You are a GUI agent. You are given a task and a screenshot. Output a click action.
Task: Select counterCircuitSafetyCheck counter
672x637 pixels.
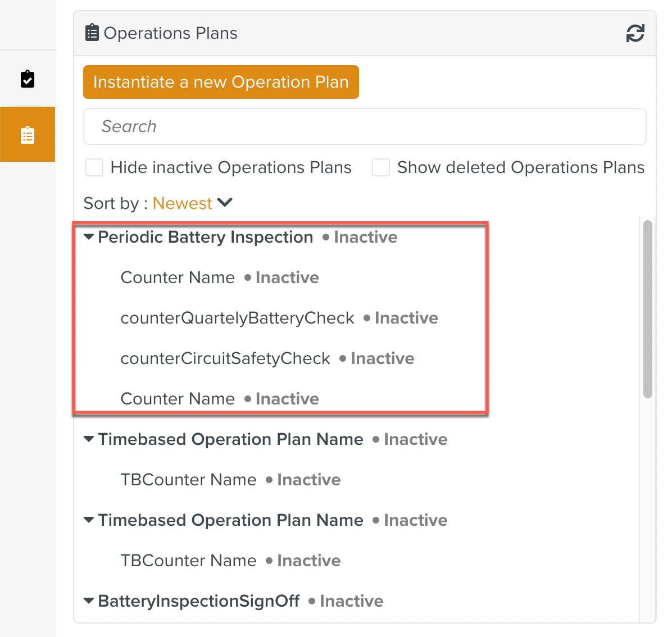(x=225, y=358)
